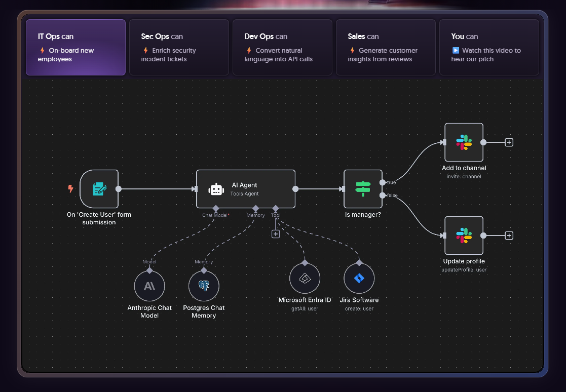Screen dimensions: 566x392
Task: Select the 'Sales can' tab
Action: 386,47
